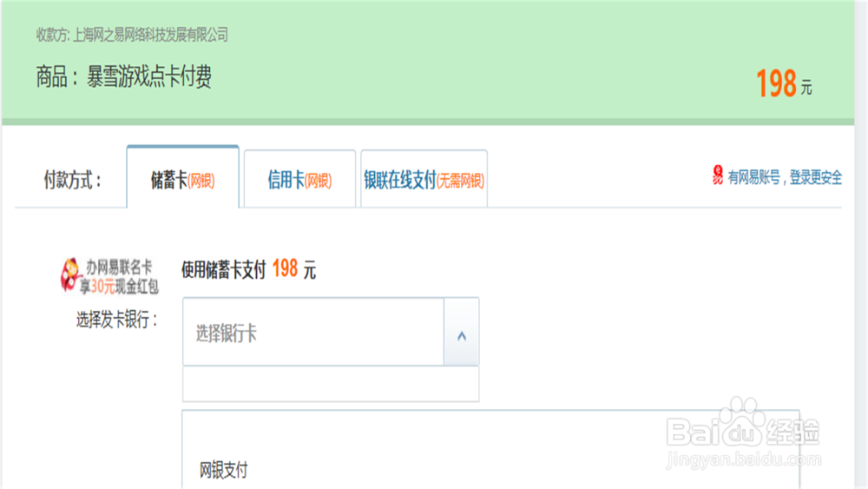
Task: Click the 有网易账号, 登录更安全 link
Action: (x=785, y=178)
